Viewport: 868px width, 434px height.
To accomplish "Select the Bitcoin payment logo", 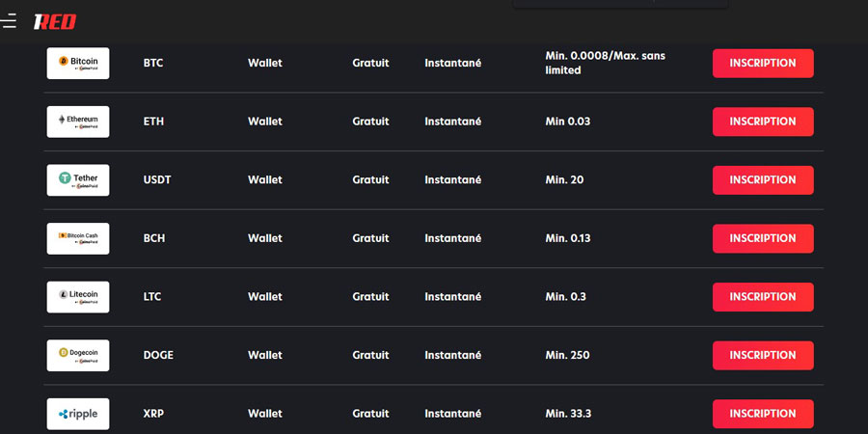I will (x=78, y=63).
